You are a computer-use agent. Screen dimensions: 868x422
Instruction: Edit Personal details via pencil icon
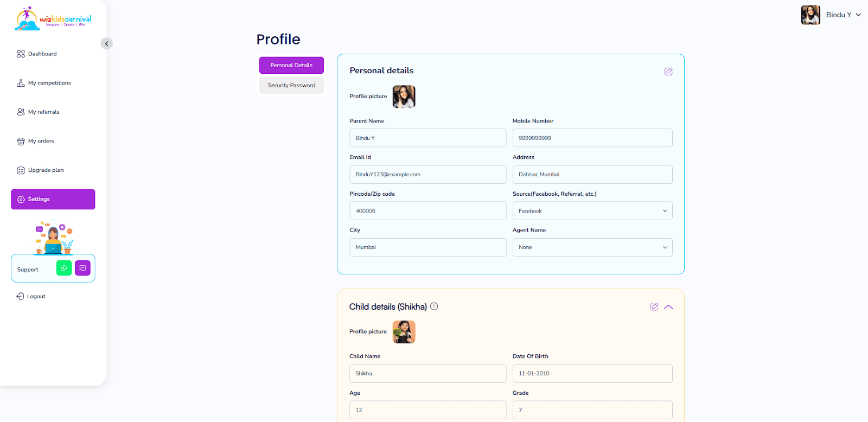[668, 71]
